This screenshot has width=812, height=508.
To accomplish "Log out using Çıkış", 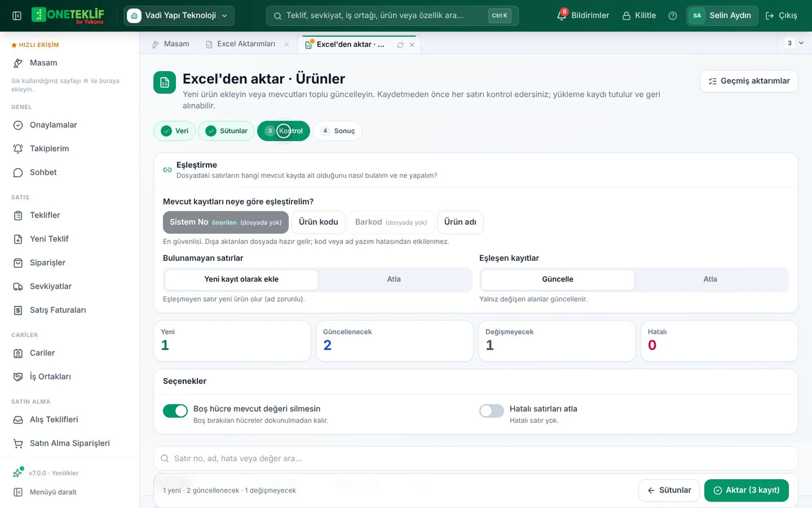I will 781,16.
